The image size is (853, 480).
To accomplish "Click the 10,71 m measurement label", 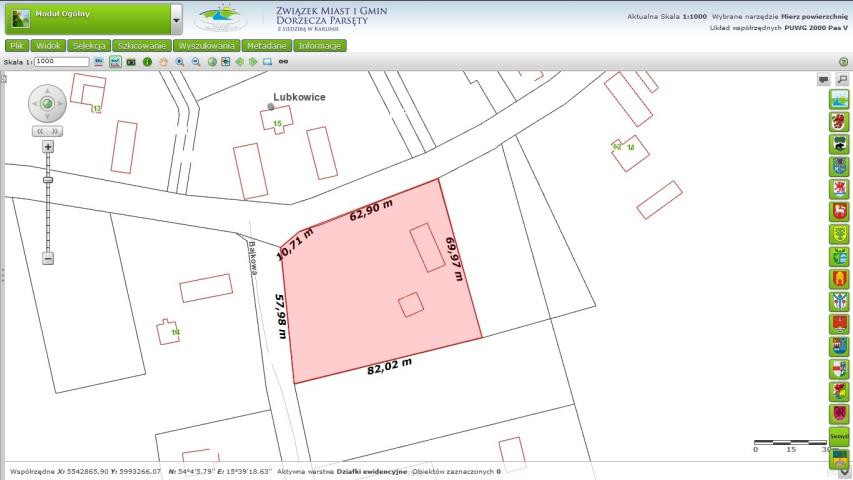I will [x=295, y=244].
